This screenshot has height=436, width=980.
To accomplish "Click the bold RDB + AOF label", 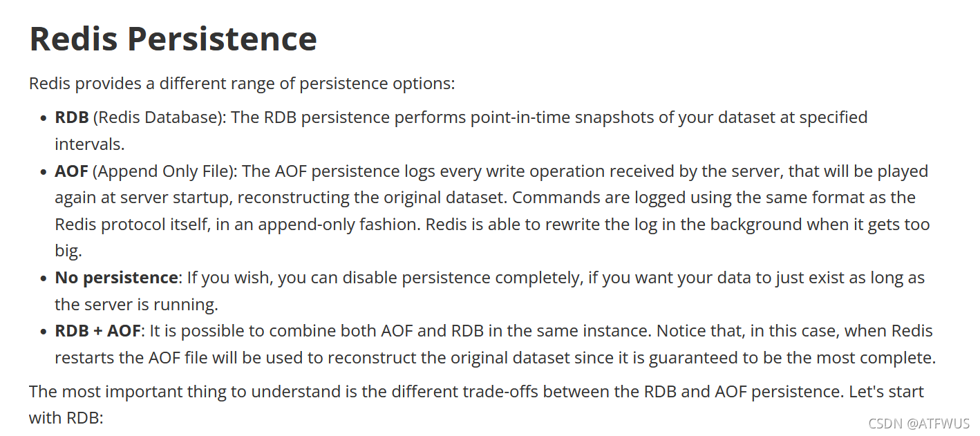I will [98, 331].
